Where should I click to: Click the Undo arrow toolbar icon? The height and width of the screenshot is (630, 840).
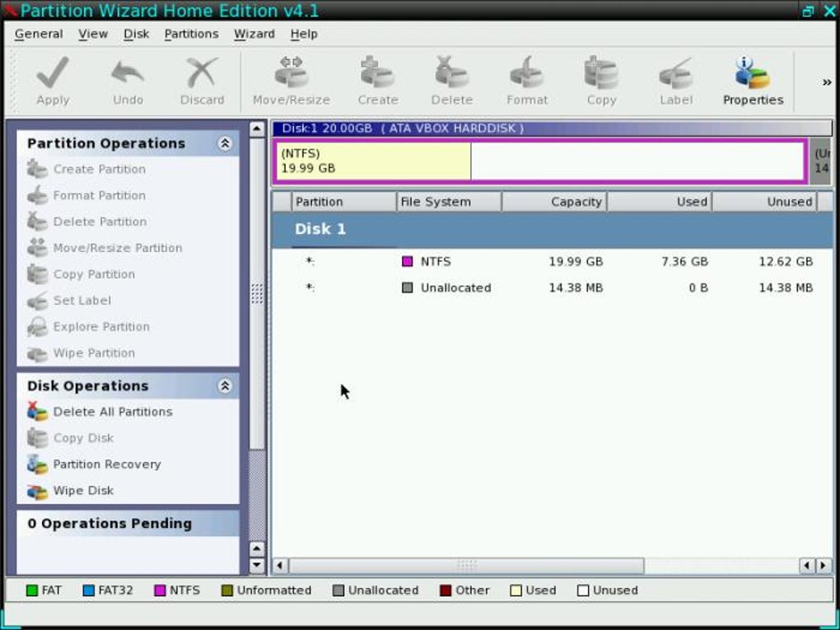pos(128,72)
